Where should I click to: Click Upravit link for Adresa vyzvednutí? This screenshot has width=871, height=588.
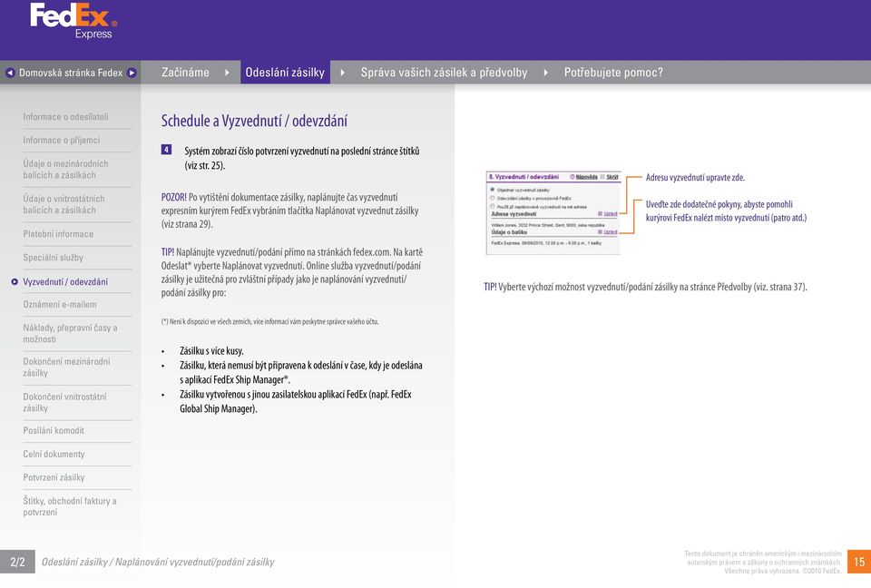pyautogui.click(x=611, y=213)
